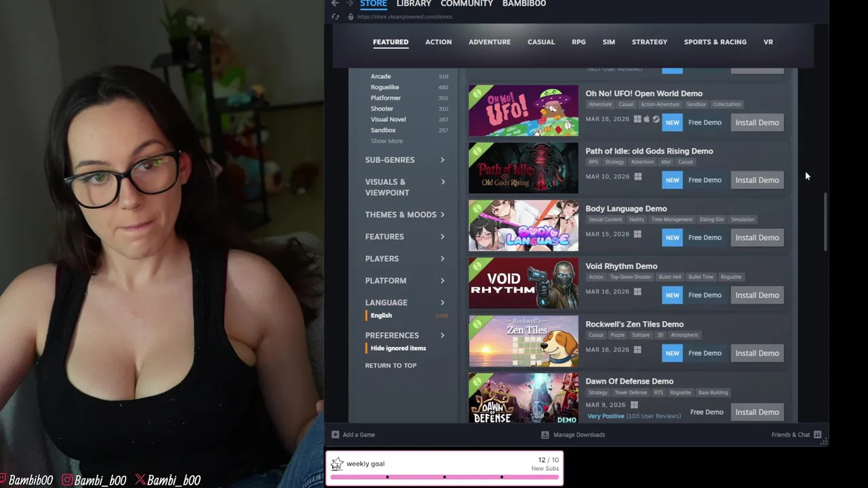
Task: Install the Rockwell's Zen Tiles demo
Action: [757, 353]
